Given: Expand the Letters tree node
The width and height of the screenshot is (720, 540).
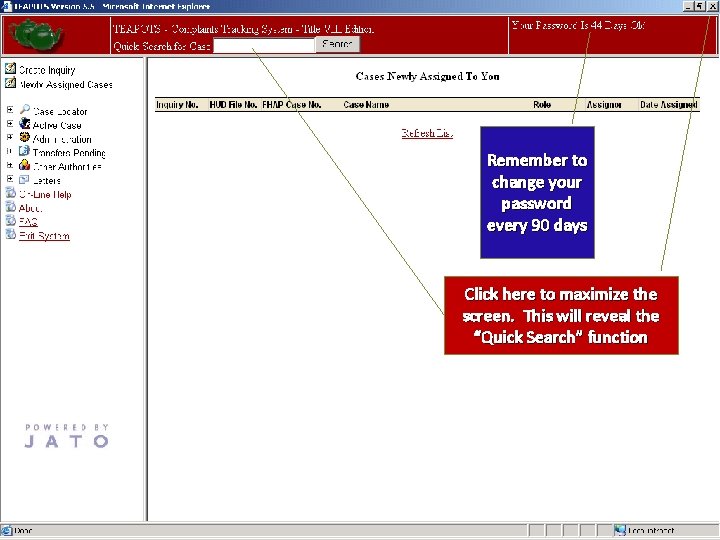Looking at the screenshot, I should (x=10, y=179).
